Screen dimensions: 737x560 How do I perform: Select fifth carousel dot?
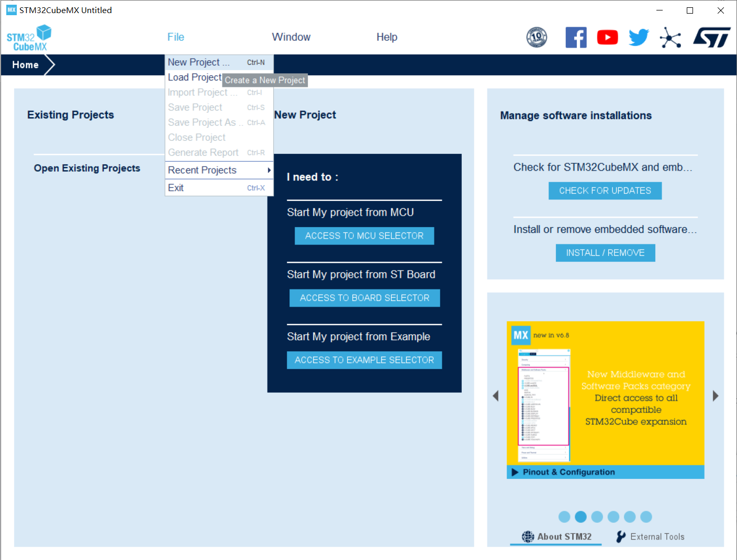coord(630,517)
